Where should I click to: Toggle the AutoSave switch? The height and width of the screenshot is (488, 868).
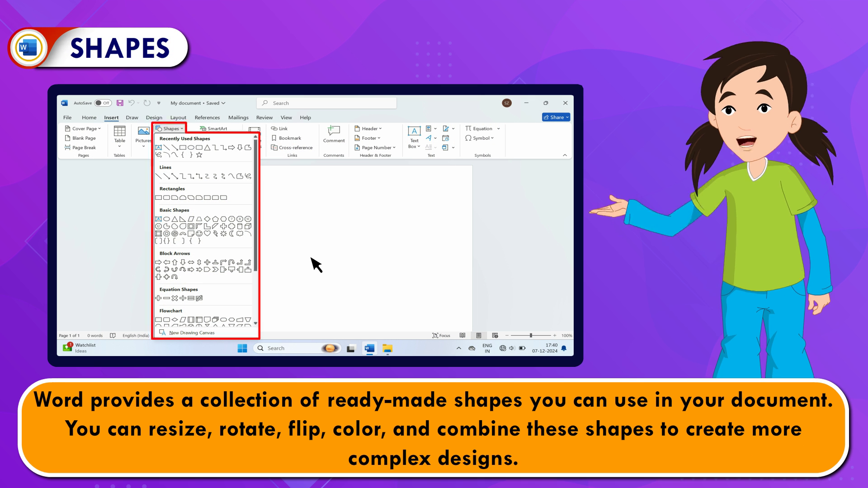point(103,103)
